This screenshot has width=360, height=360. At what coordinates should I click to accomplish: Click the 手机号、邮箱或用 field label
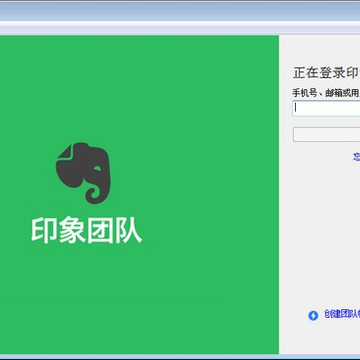click(326, 93)
